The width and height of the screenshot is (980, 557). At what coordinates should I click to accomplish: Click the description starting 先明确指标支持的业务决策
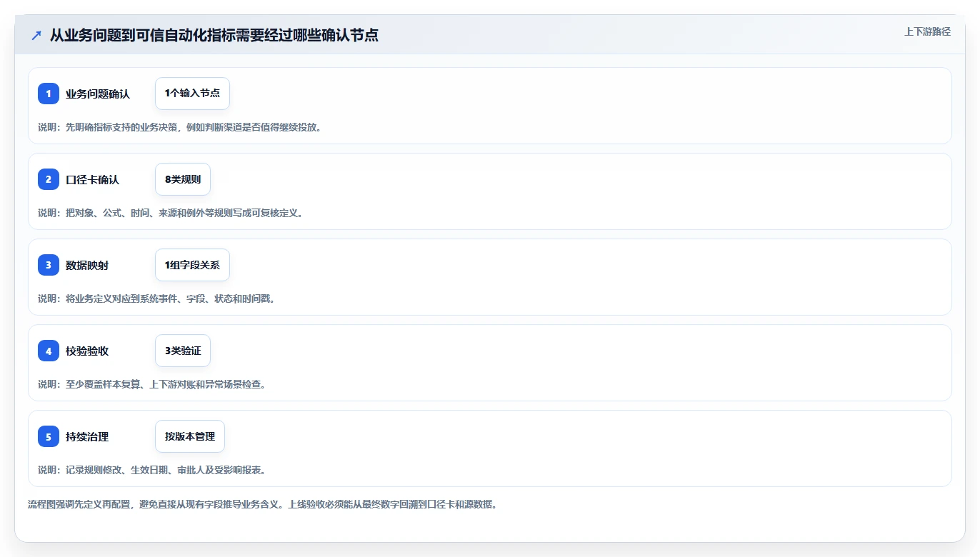[179, 127]
